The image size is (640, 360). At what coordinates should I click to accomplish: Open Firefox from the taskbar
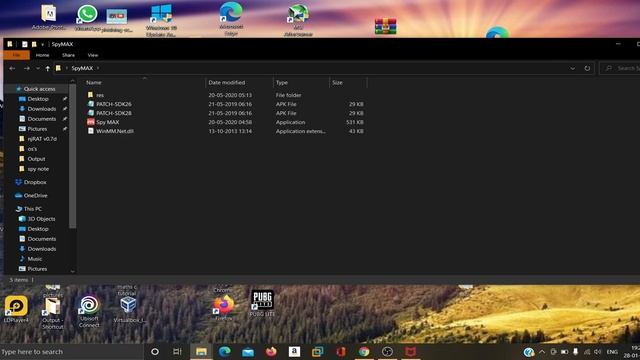point(271,351)
